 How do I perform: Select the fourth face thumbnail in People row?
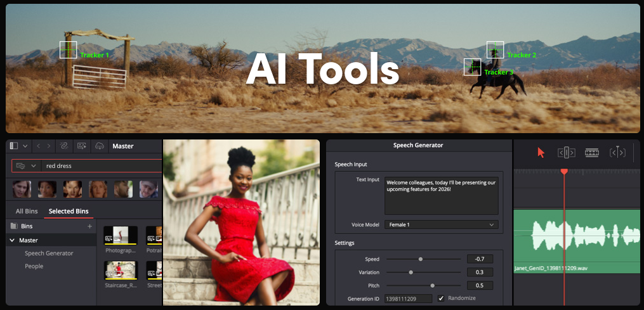98,190
